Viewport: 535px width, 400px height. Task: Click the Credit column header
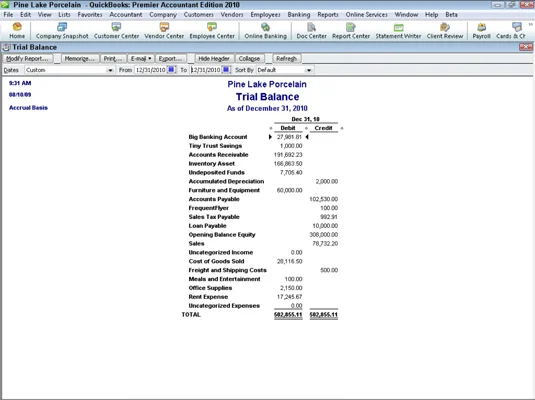click(x=323, y=128)
